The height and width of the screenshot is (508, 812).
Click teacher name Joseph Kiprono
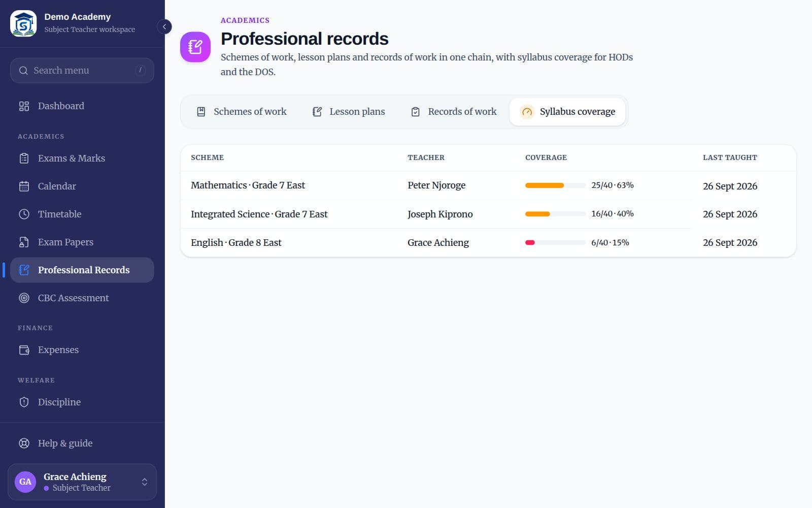click(440, 214)
